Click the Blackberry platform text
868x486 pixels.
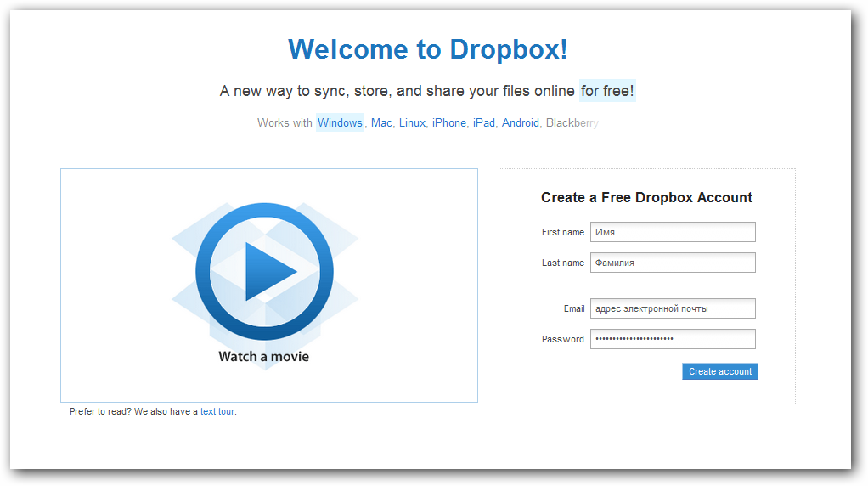coord(572,122)
